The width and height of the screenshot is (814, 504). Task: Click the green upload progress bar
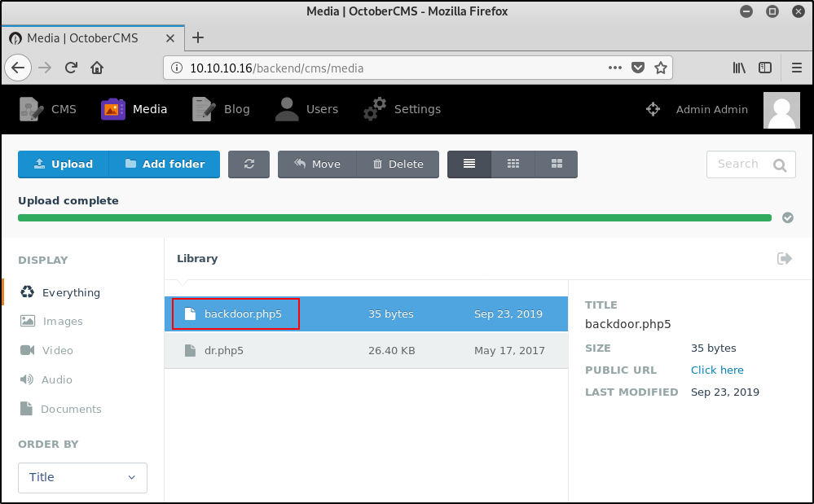[394, 218]
